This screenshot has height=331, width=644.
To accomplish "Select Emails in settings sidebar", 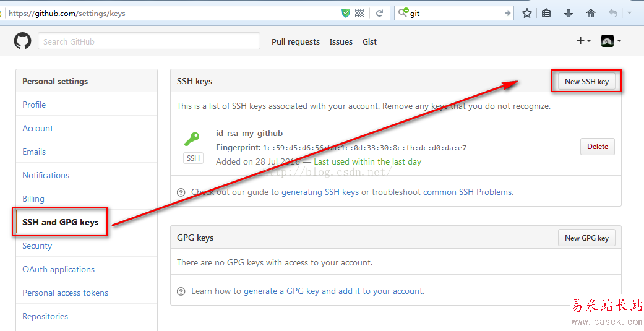I will point(34,152).
